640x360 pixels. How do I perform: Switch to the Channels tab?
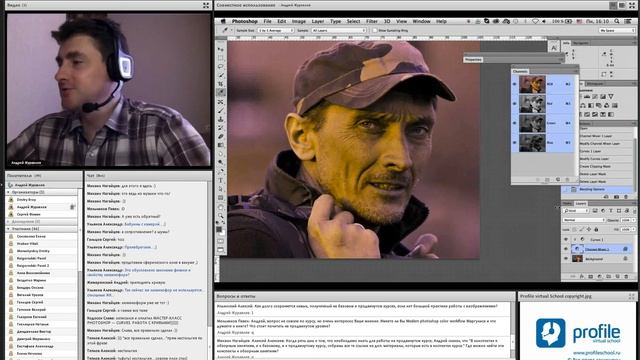click(520, 71)
